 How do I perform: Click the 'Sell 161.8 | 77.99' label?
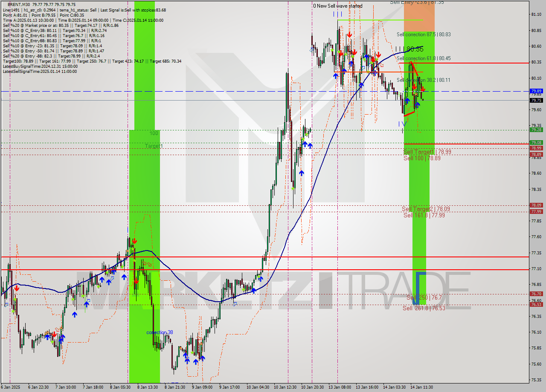[x=424, y=215]
